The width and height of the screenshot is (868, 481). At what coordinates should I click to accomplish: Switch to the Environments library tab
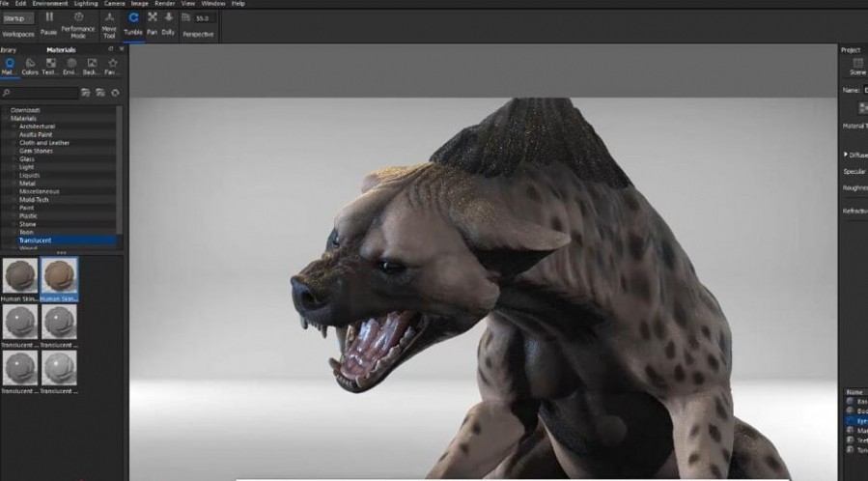point(70,67)
